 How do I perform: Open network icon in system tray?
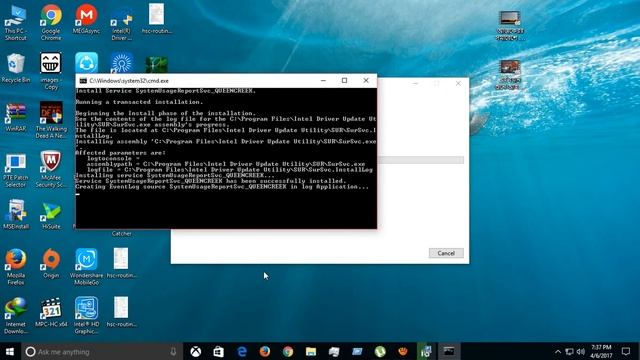[569, 351]
